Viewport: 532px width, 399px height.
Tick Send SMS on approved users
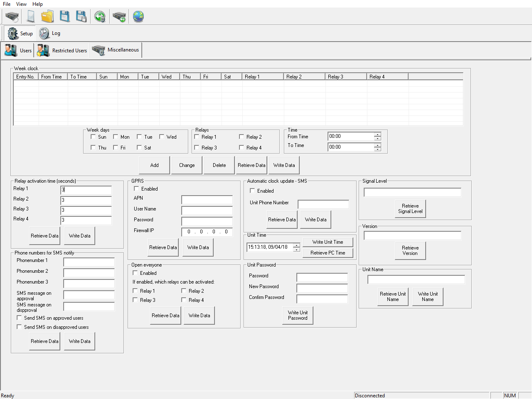tap(19, 318)
